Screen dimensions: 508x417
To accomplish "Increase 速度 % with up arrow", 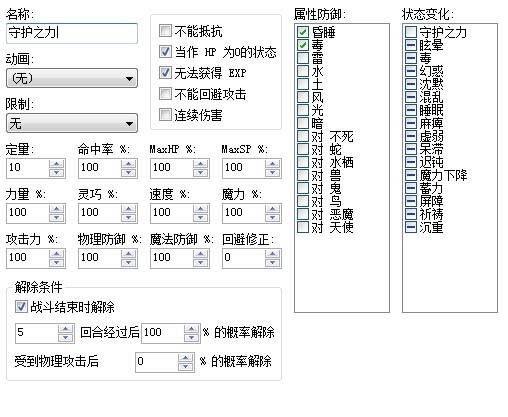I will click(200, 209).
